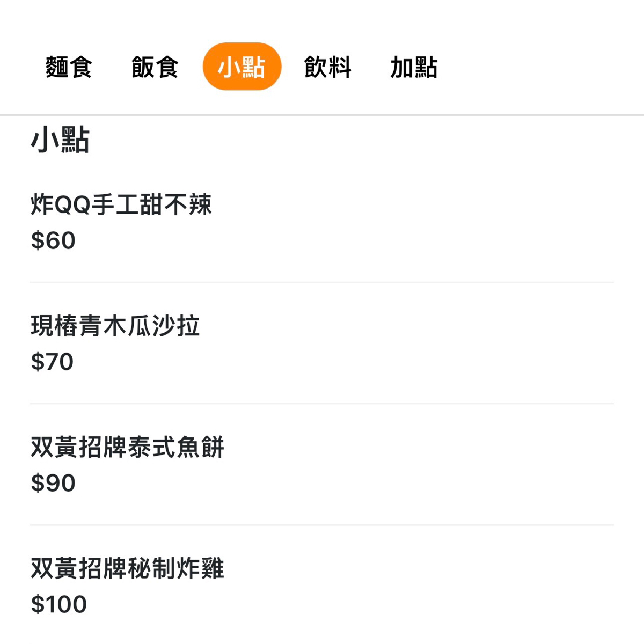Select 現樁青木瓜沙拉 item name

[x=115, y=326]
